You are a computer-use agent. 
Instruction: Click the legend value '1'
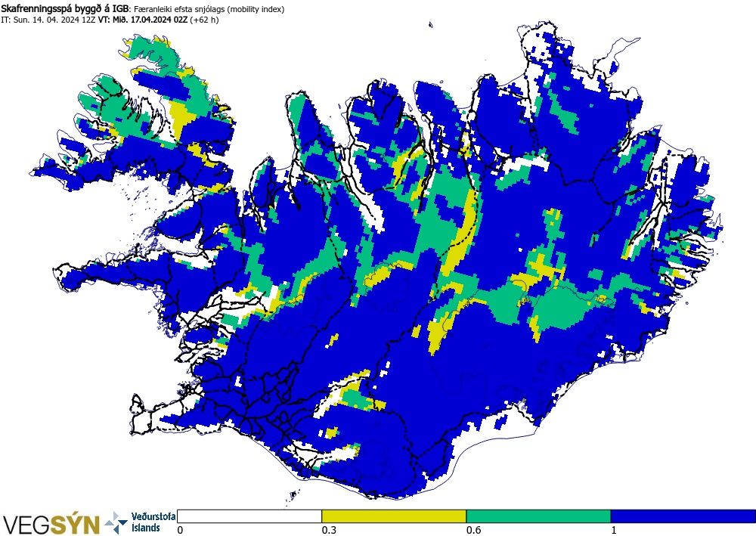(x=614, y=530)
